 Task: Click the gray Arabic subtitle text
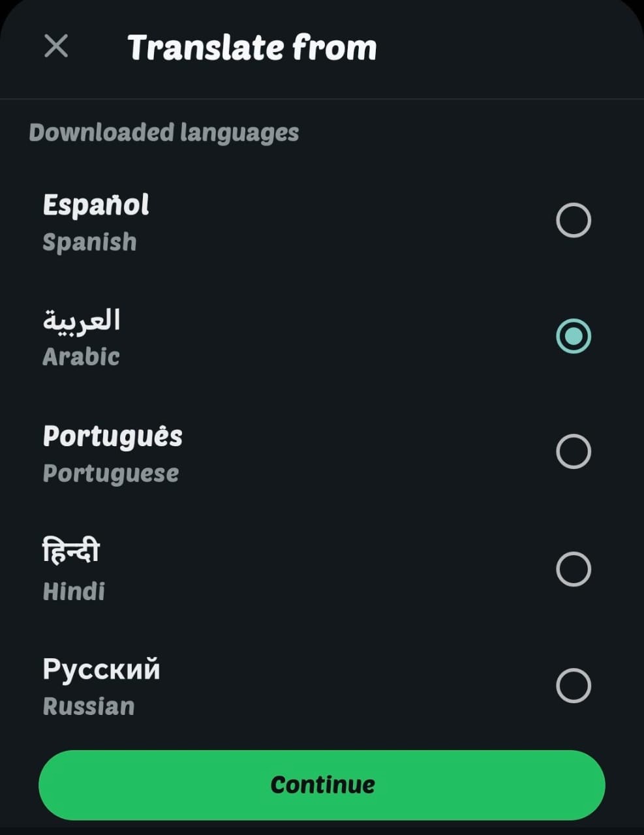pos(82,357)
